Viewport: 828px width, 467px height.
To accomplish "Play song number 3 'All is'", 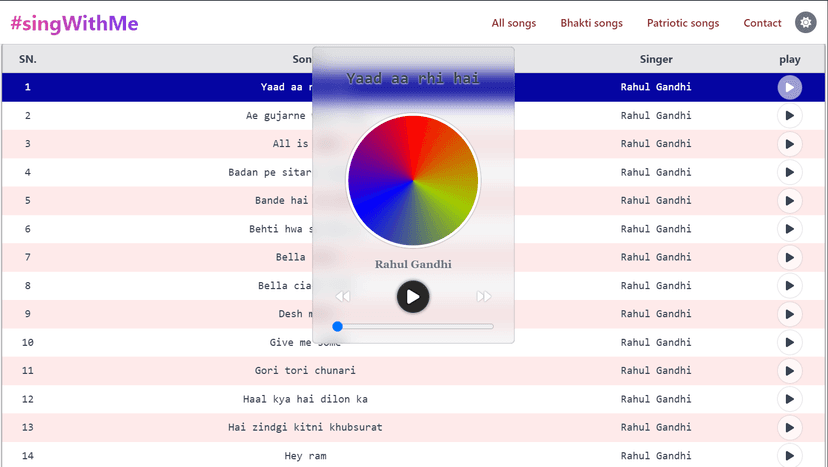I will 789,144.
